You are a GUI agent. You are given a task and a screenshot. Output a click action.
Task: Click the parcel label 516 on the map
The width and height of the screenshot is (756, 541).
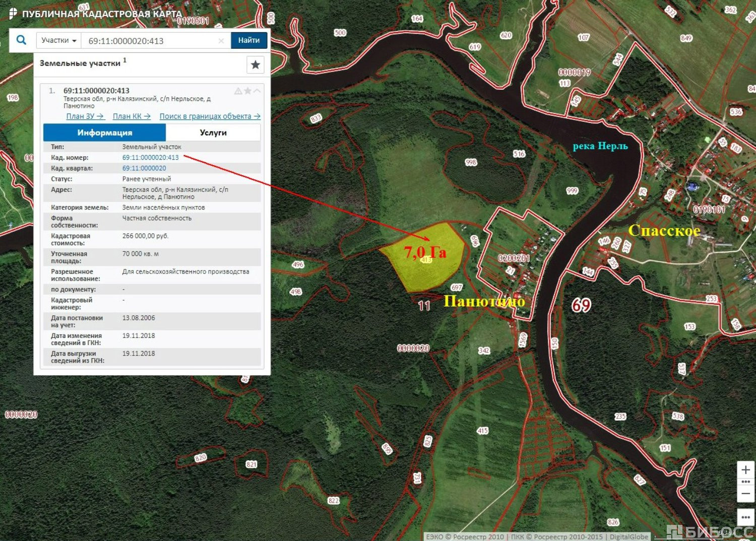pyautogui.click(x=519, y=154)
